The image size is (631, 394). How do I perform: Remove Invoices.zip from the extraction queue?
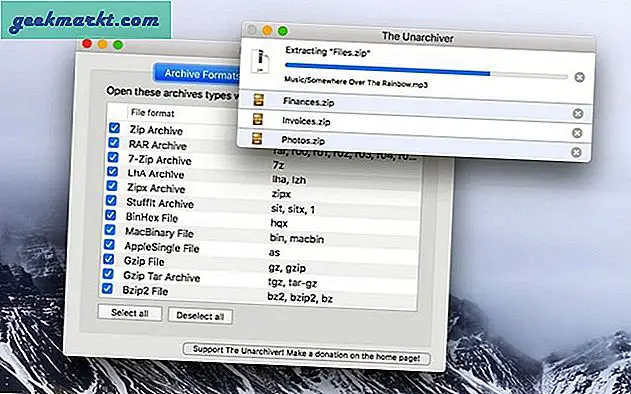pyautogui.click(x=577, y=133)
